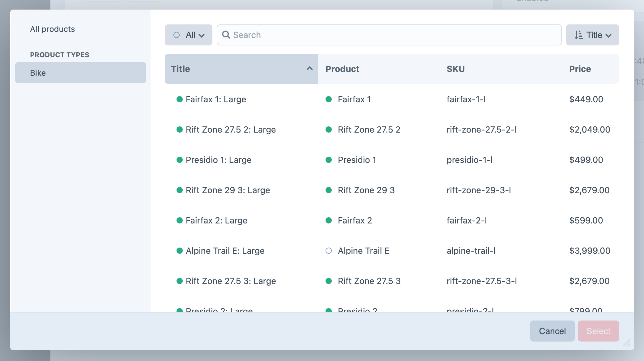
Task: Open the All filter dropdown
Action: (189, 35)
